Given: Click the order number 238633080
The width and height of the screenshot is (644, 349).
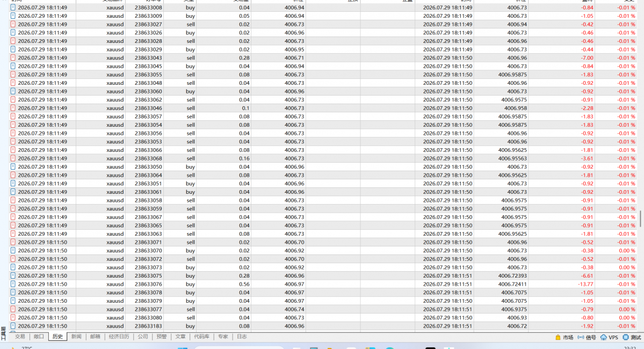Looking at the screenshot, I should (148, 317).
